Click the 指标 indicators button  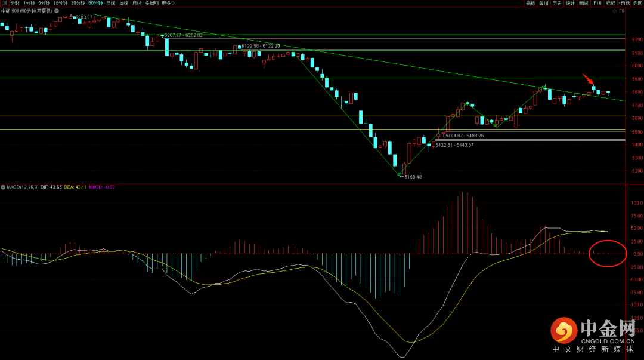(x=530, y=3)
